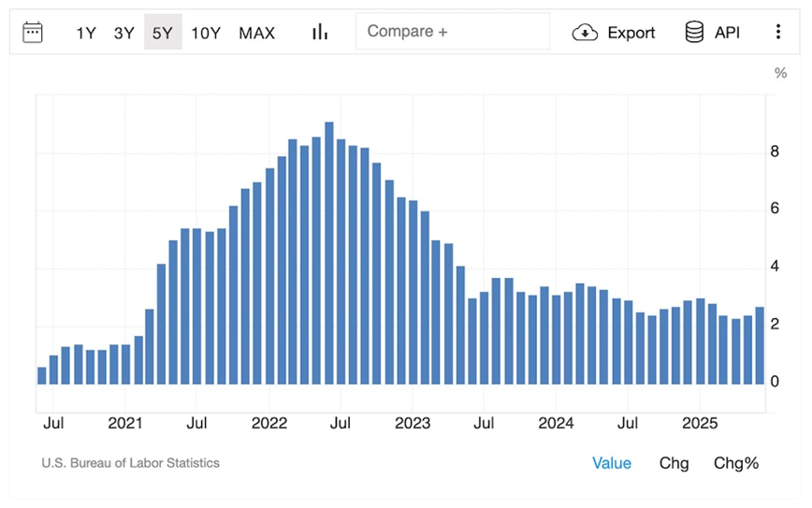
Task: Open the three-dot more options menu
Action: click(777, 32)
